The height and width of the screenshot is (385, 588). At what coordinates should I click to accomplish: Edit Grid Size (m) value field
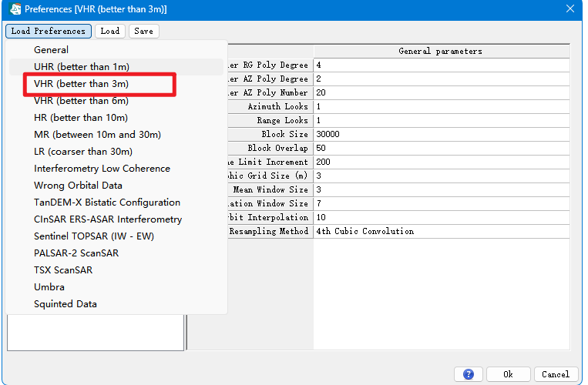(x=442, y=176)
